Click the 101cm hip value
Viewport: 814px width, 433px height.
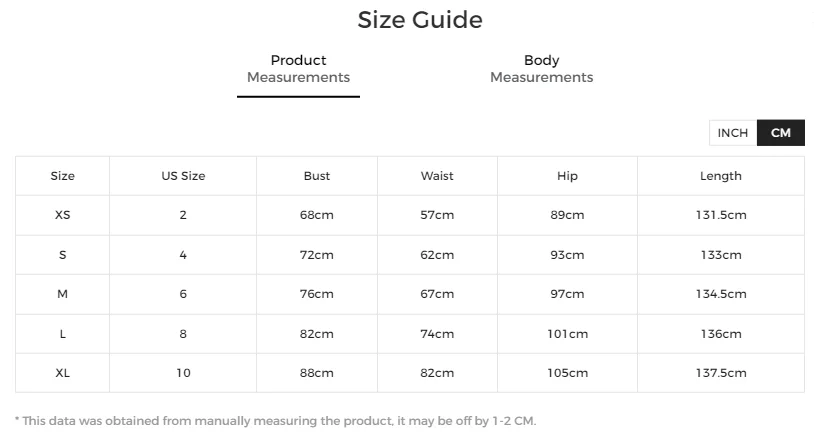pyautogui.click(x=567, y=334)
